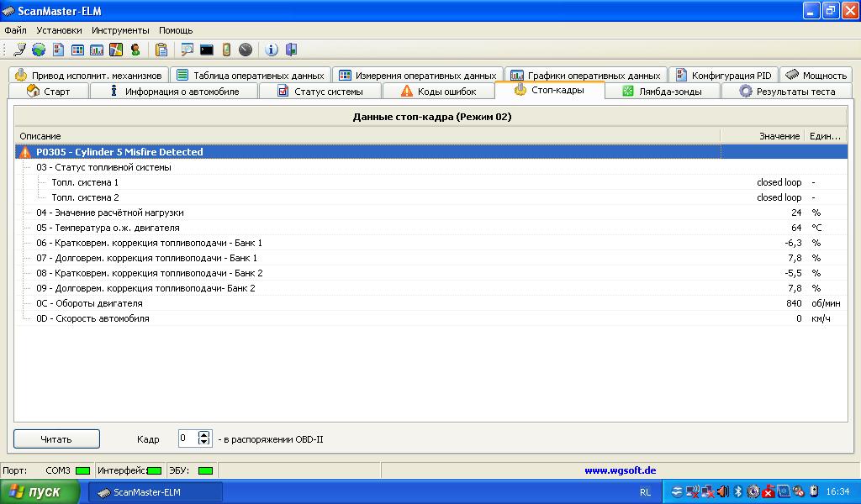The height and width of the screenshot is (504, 861).
Task: Open the live data table toolbar icon
Action: pos(77,50)
